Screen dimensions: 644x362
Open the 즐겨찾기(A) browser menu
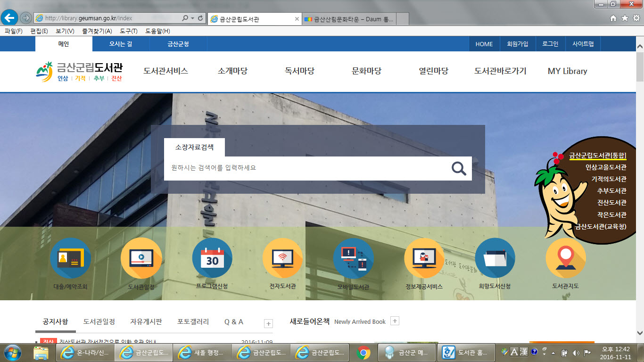point(97,31)
